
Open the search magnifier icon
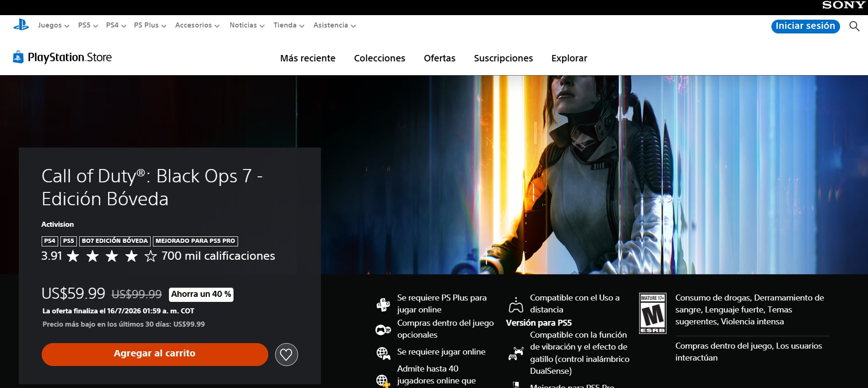coord(854,26)
